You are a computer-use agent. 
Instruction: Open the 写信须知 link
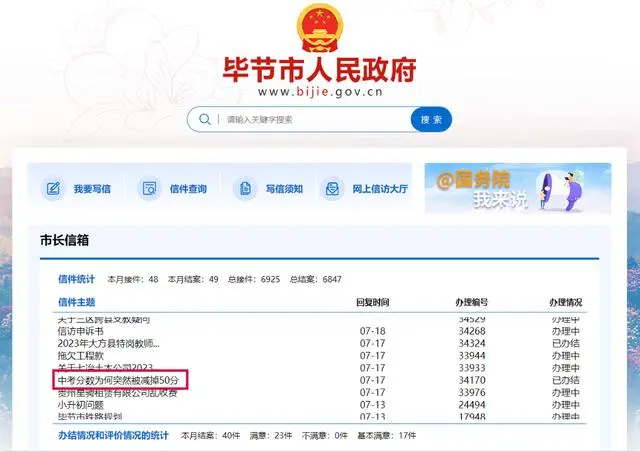284,189
